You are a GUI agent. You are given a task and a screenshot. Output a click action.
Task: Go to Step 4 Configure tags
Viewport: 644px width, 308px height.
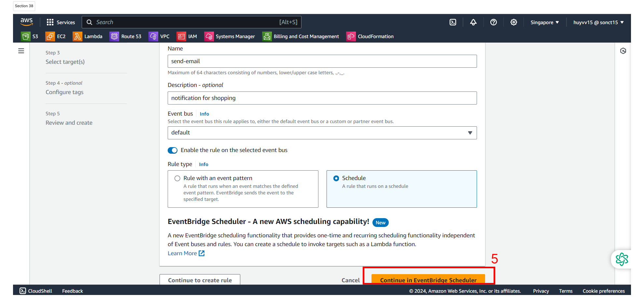[x=64, y=92]
